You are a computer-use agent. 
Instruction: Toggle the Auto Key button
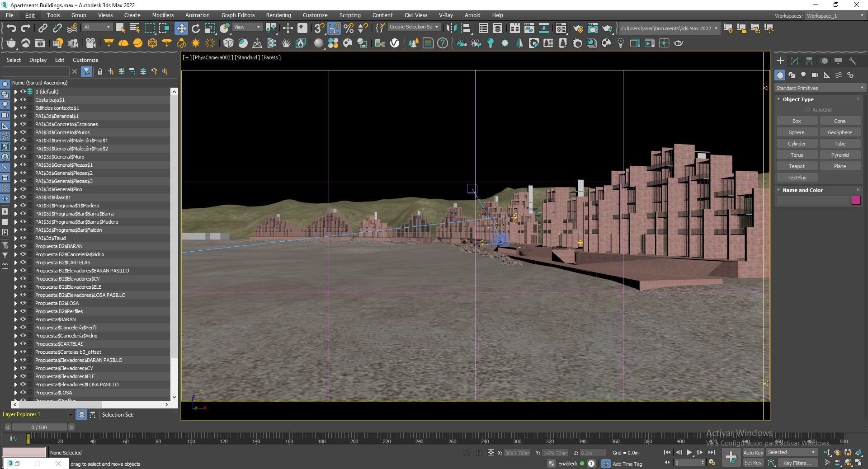[x=753, y=452]
